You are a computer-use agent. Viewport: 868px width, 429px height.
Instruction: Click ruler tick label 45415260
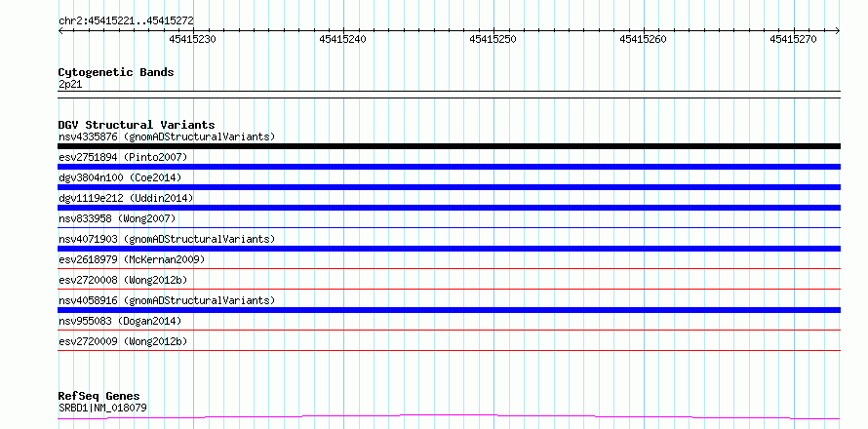(643, 39)
